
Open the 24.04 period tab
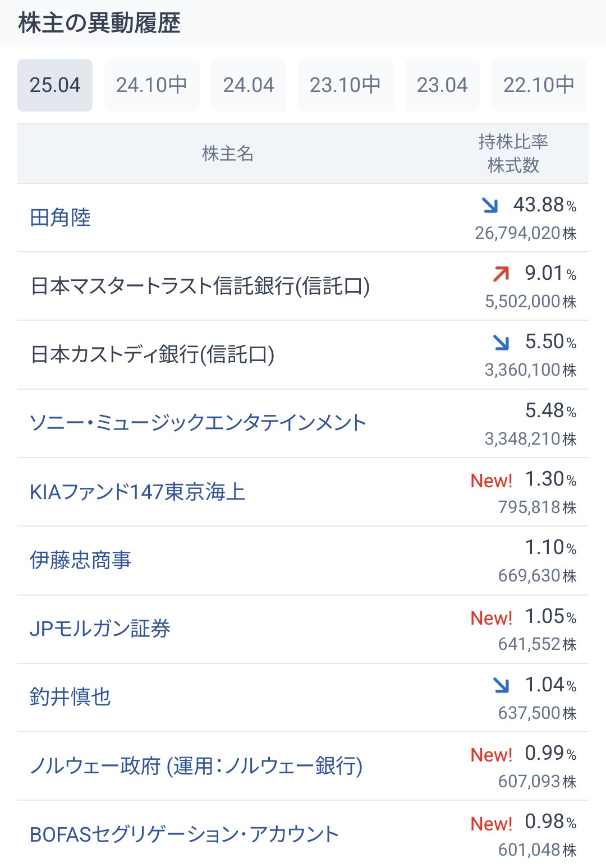pos(249,85)
